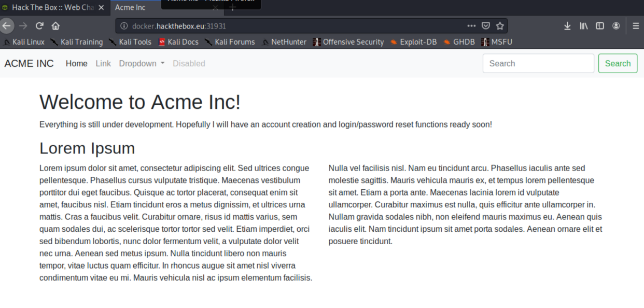Toggle the sidebar view icon
Viewport: 644px width, 308px height.
click(x=600, y=26)
